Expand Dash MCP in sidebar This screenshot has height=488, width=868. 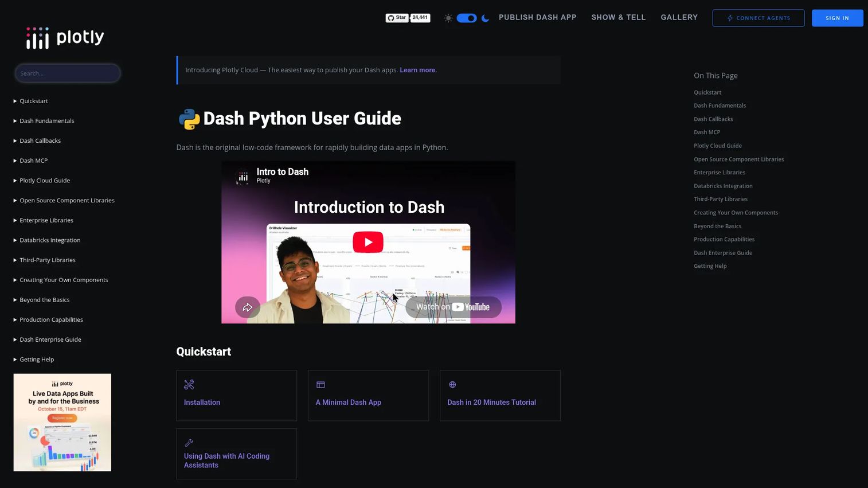[x=30, y=161]
